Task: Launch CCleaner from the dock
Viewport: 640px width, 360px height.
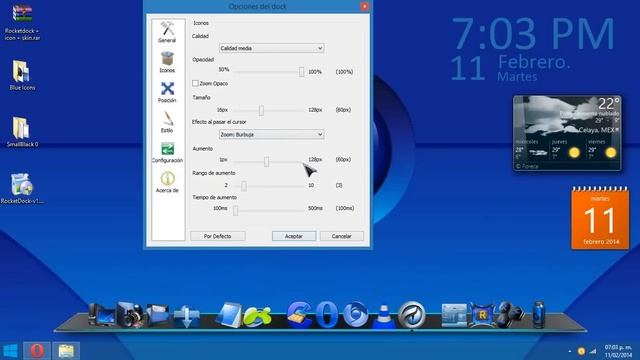Action: pyautogui.click(x=299, y=315)
